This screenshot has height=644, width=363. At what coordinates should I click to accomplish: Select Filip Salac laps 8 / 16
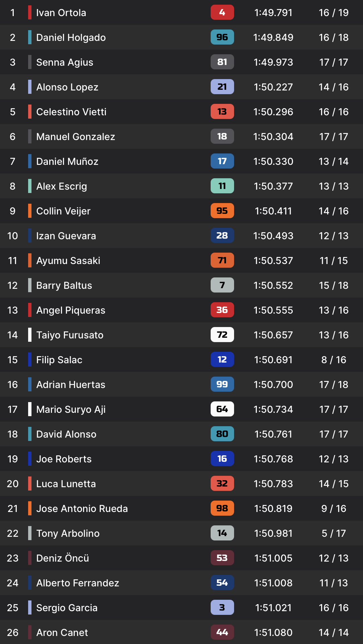pos(334,360)
